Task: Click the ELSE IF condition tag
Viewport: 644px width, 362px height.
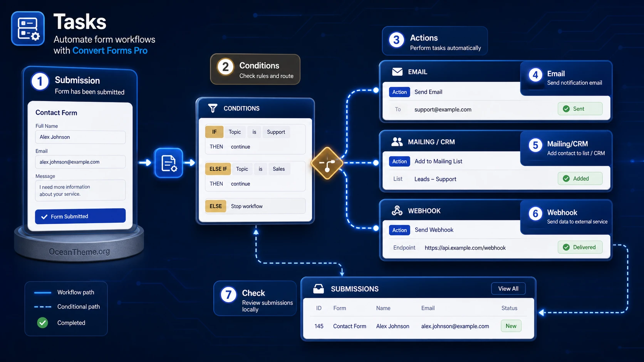Action: point(218,169)
